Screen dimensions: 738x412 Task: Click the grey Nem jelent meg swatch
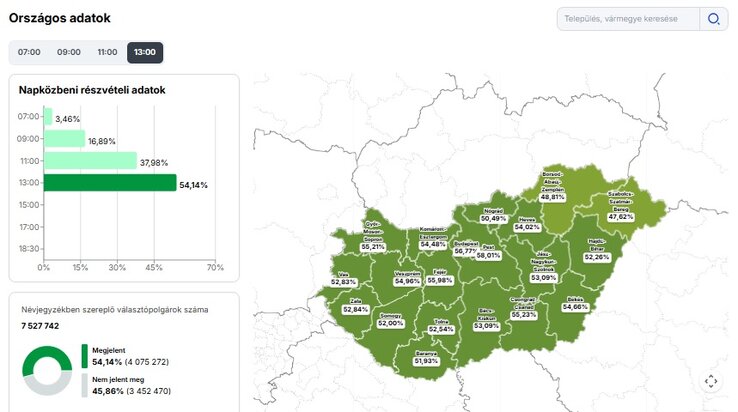85,385
